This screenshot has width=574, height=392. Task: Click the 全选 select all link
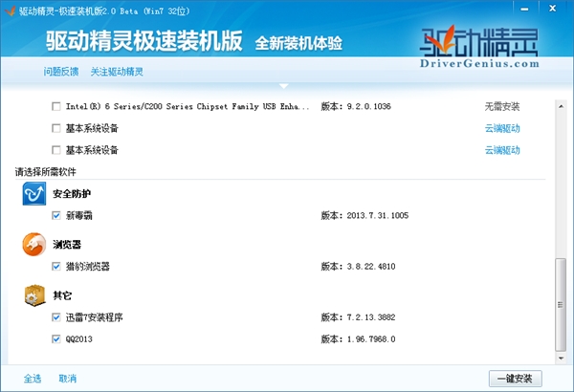pyautogui.click(x=33, y=379)
